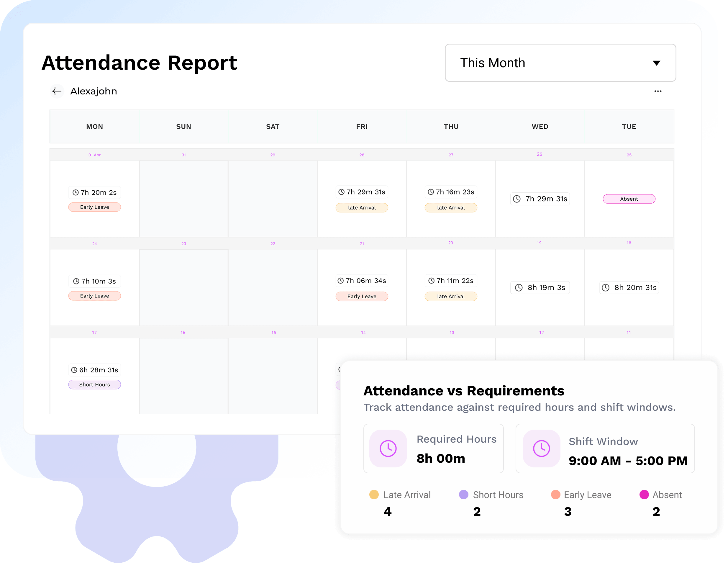728x563 pixels.
Task: Click Short Hours tag on Monday 17
Action: point(95,384)
